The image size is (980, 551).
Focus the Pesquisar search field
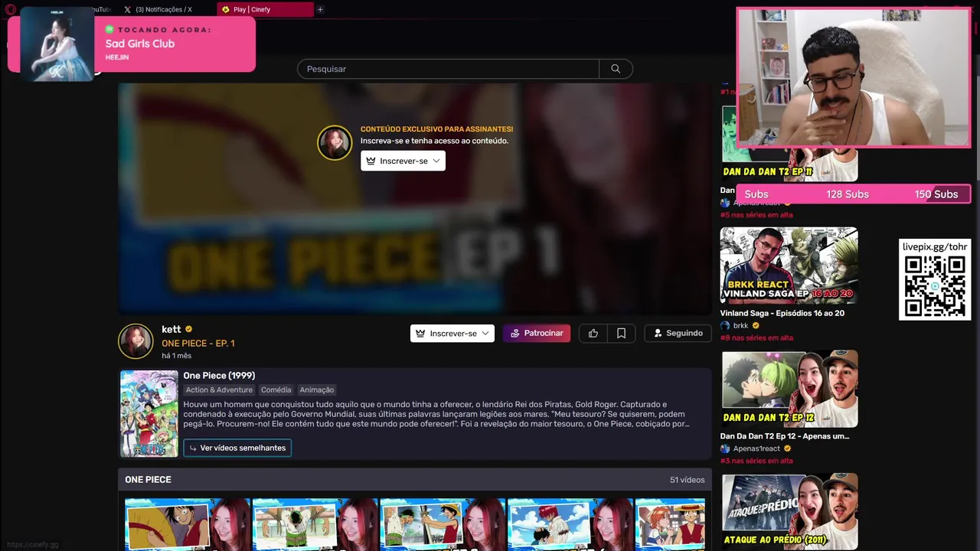(x=448, y=69)
